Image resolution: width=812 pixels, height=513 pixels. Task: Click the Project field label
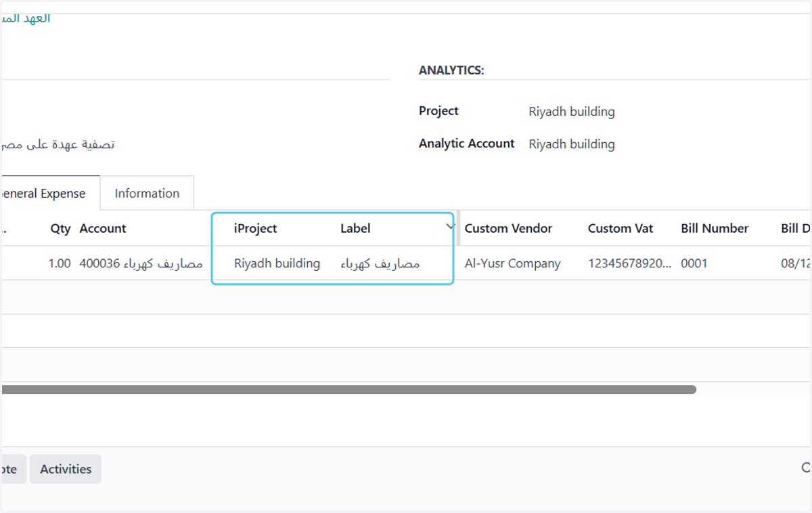[x=438, y=111]
